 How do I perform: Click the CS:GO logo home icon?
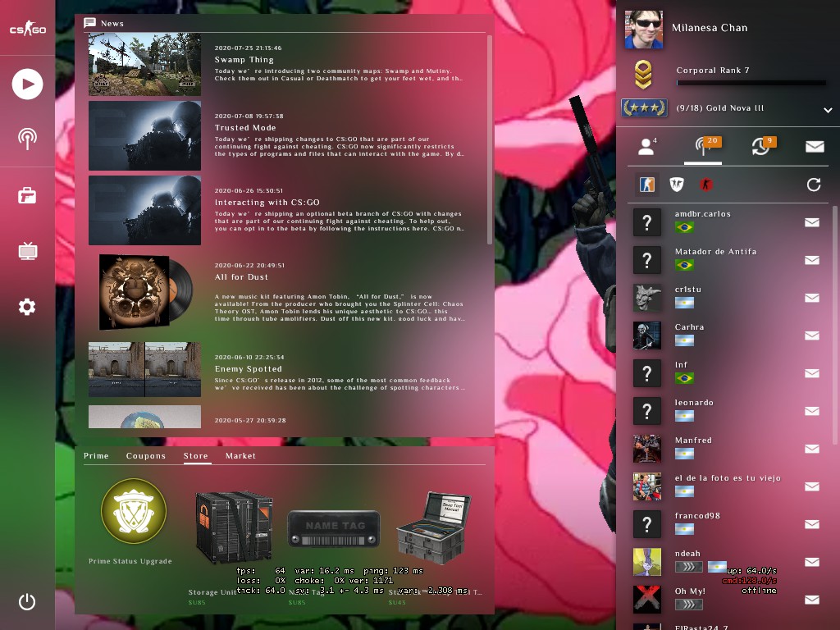pyautogui.click(x=28, y=28)
